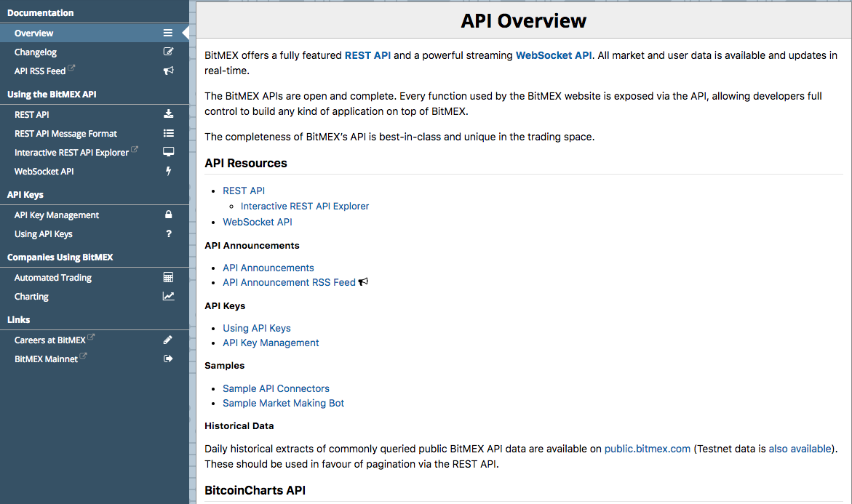Open Interactive REST API Explorer link in content
Image resolution: width=852 pixels, height=504 pixels.
click(x=304, y=206)
